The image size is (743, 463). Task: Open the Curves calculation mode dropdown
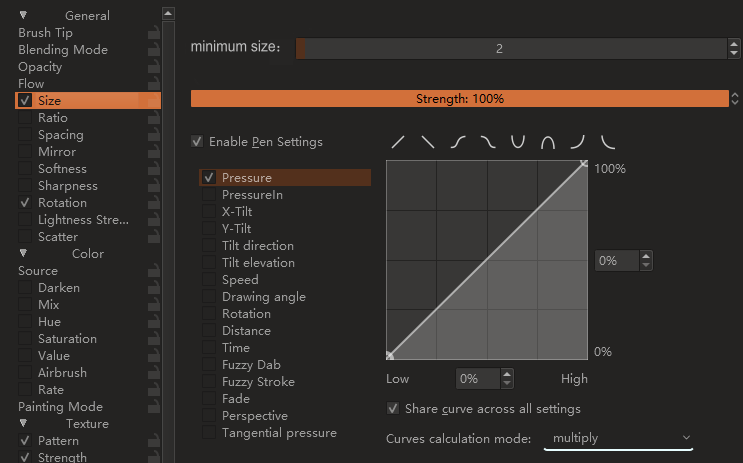point(618,438)
